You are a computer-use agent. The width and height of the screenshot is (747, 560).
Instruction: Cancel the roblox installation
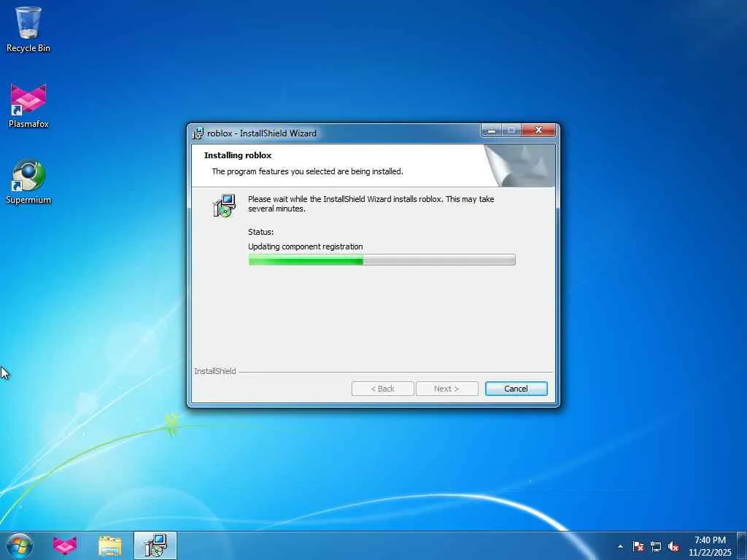[516, 389]
